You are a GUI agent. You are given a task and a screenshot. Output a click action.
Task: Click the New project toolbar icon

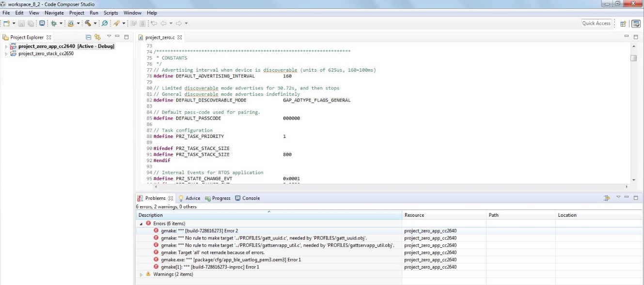point(6,23)
